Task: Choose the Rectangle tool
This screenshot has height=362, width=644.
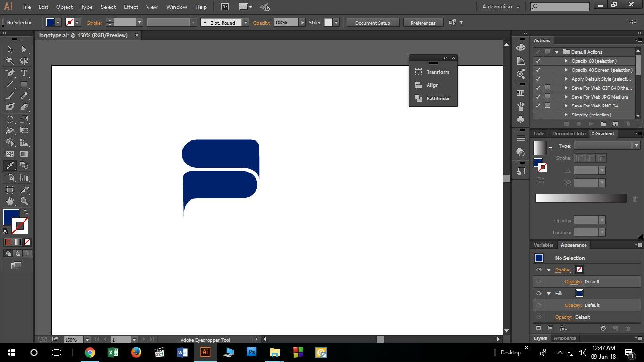Action: point(24,85)
